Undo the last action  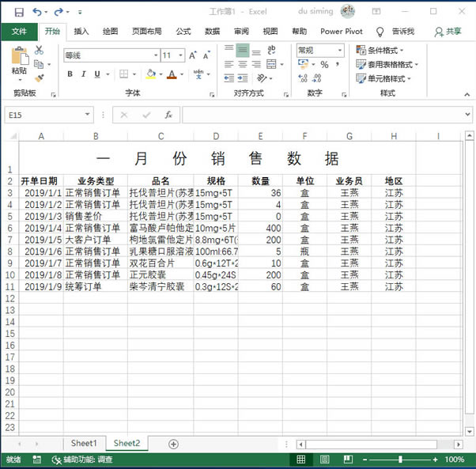[37, 12]
